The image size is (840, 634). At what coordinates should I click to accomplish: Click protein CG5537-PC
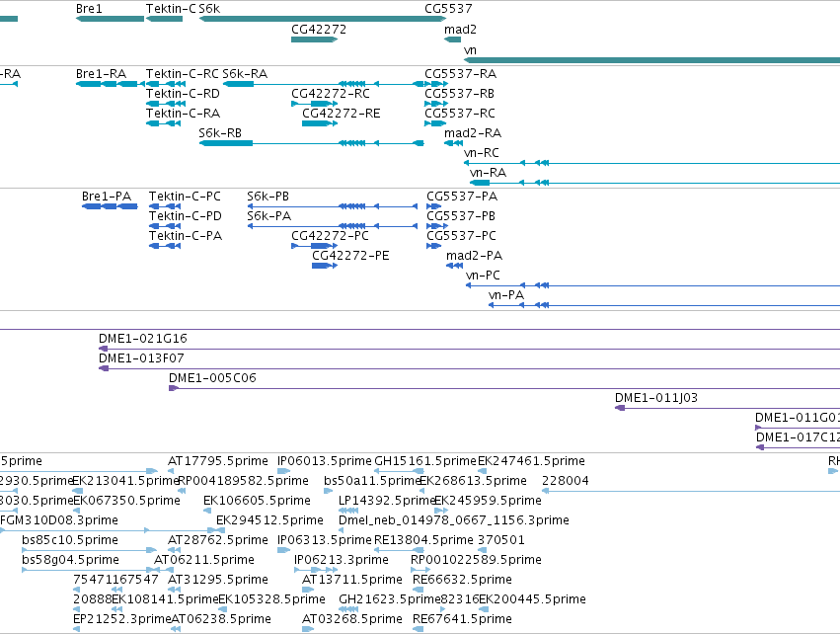[461, 236]
